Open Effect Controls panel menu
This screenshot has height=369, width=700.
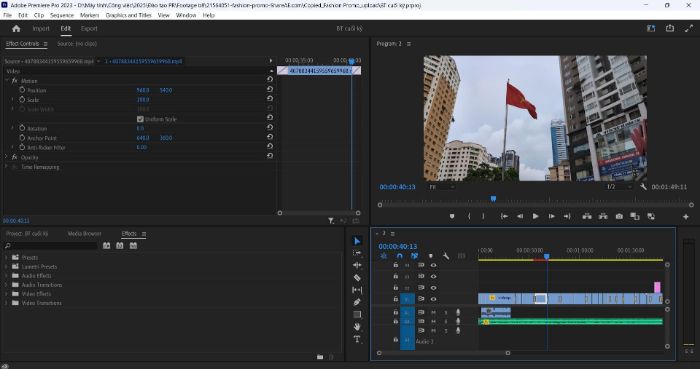[x=46, y=44]
